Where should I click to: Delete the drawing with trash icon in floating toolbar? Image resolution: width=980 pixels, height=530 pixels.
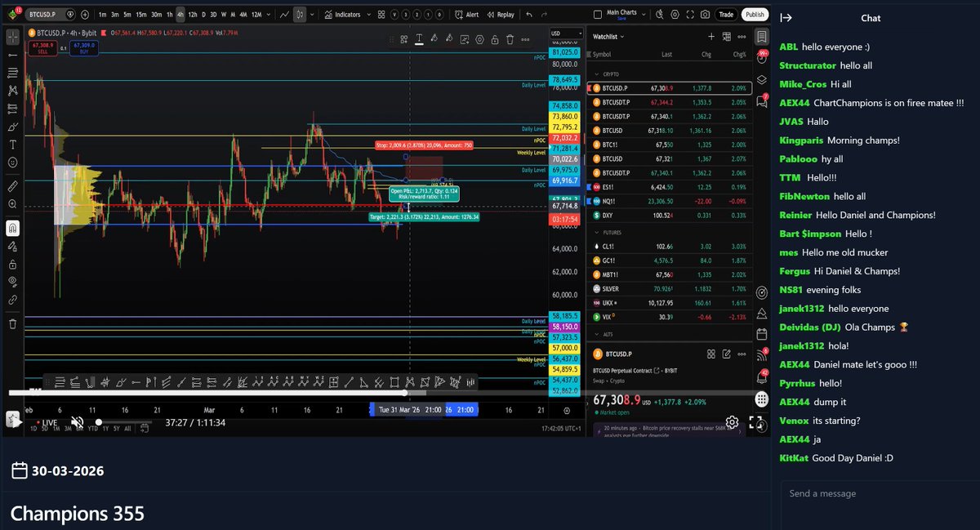(x=510, y=39)
